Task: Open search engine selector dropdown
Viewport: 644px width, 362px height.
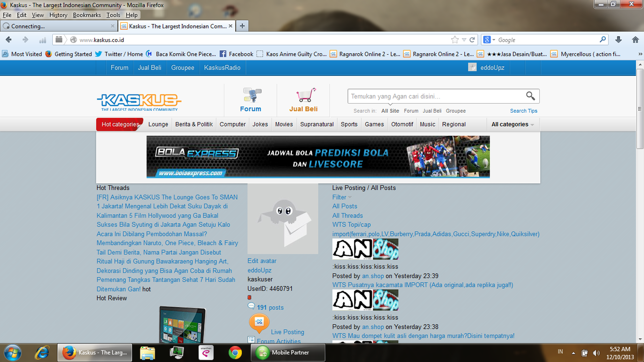Action: pos(489,40)
